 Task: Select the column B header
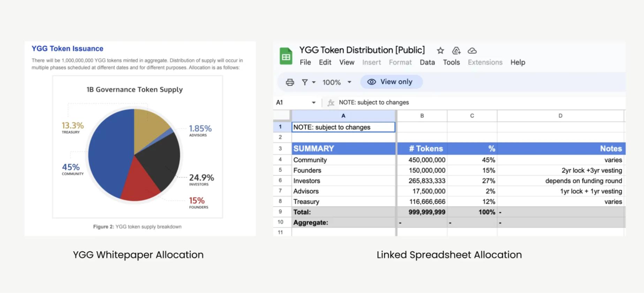pyautogui.click(x=422, y=116)
